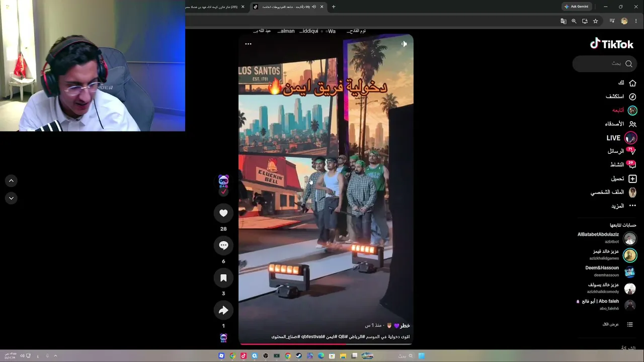Open TikTok app from the taskbar
The width and height of the screenshot is (644, 362).
pos(244,356)
